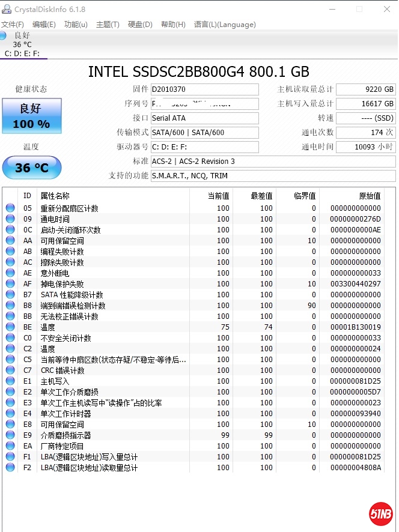399x532 pixels.
Task: Click status orb beside CRC 错误计数
Action: coord(10,370)
